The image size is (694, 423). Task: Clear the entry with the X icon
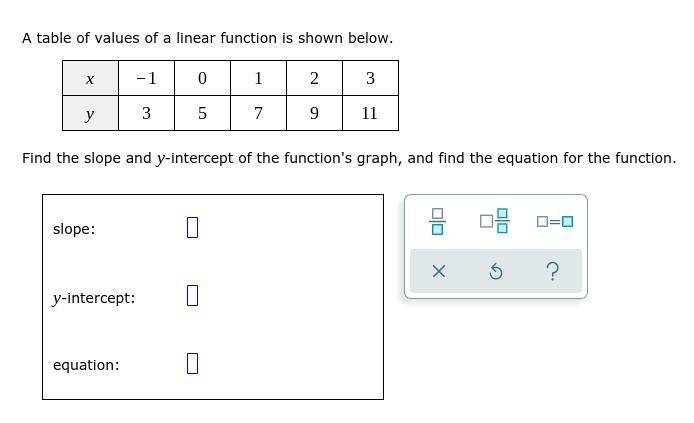(439, 271)
